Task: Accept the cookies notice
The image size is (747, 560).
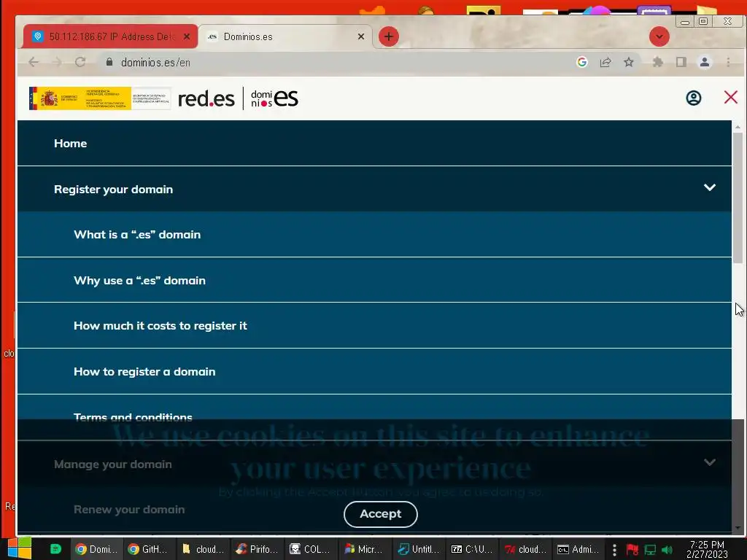Action: click(x=381, y=514)
